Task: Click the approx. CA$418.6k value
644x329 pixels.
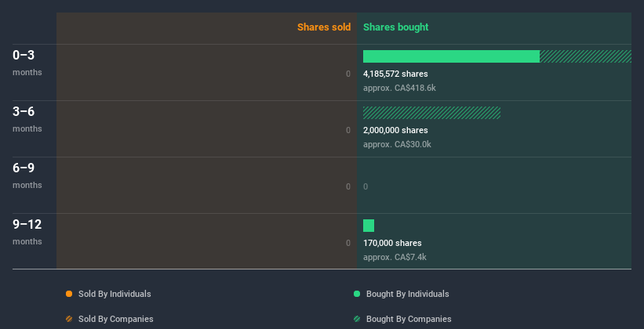Action: [399, 89]
